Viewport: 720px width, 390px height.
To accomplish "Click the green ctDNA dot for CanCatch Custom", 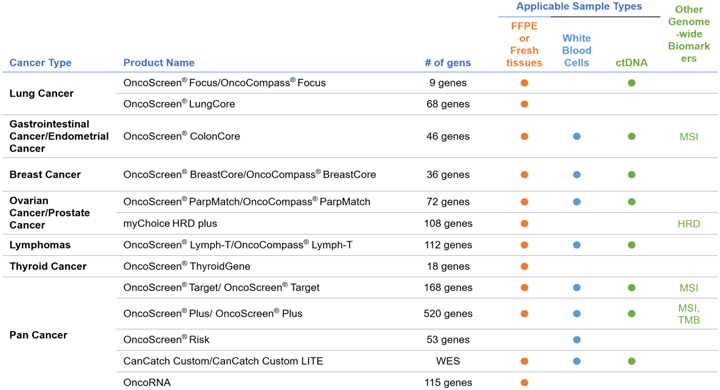I will click(632, 361).
